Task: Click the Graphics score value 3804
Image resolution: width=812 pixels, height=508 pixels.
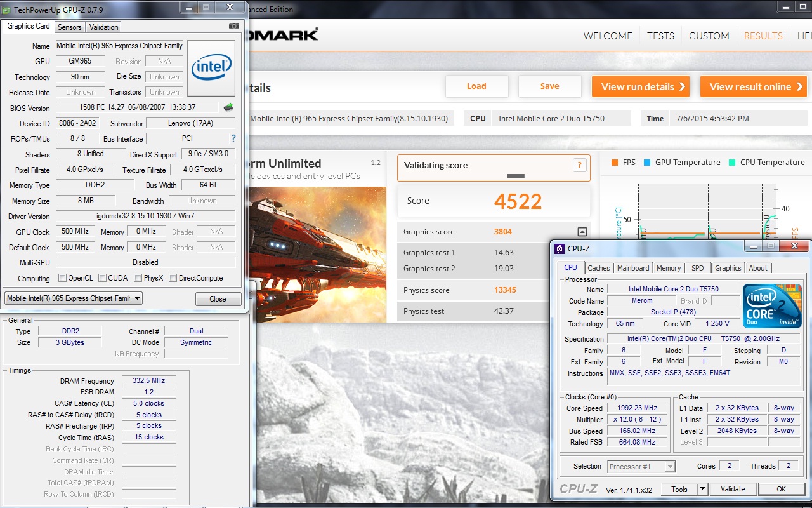Action: pyautogui.click(x=503, y=232)
